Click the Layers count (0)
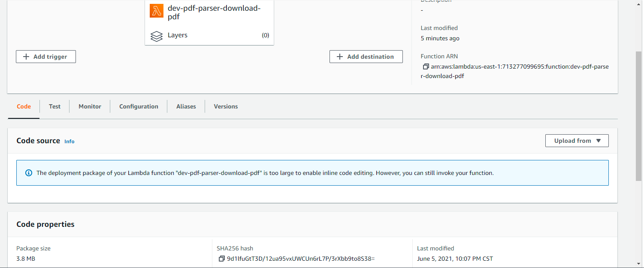The width and height of the screenshot is (644, 268). click(266, 35)
